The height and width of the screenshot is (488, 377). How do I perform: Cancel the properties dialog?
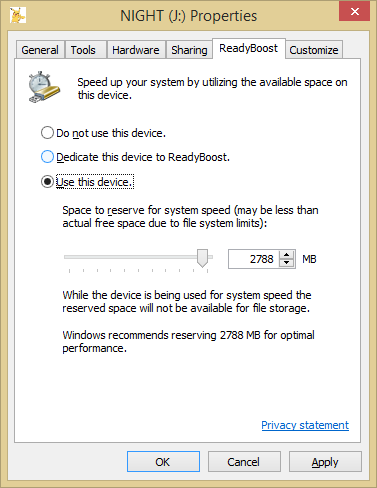[244, 462]
